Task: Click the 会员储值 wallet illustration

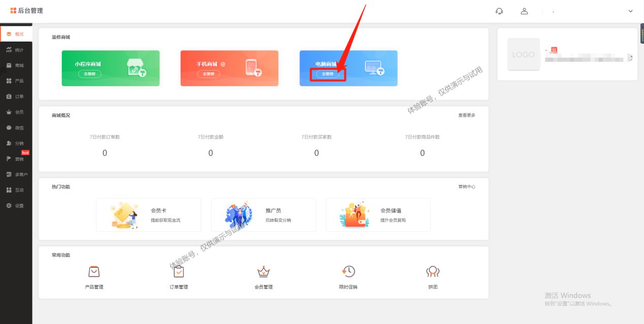Action: (354, 215)
